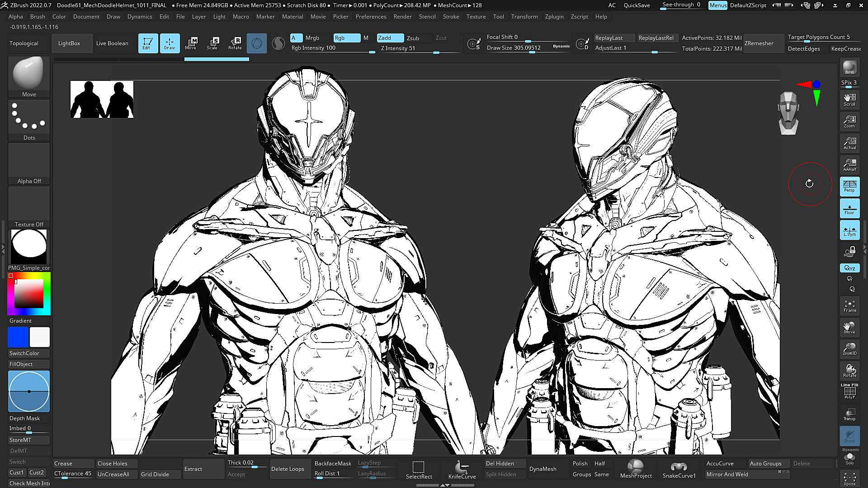
Task: Select the Rotate transform tool icon
Action: 235,43
